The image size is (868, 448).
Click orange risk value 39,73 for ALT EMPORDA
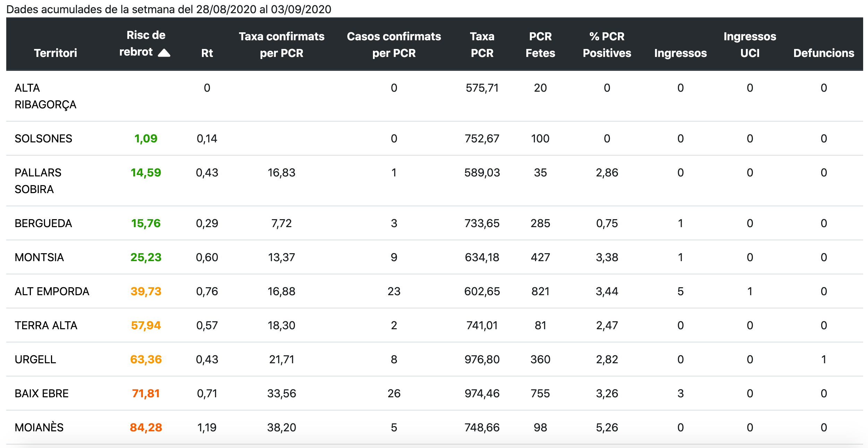[x=146, y=291]
